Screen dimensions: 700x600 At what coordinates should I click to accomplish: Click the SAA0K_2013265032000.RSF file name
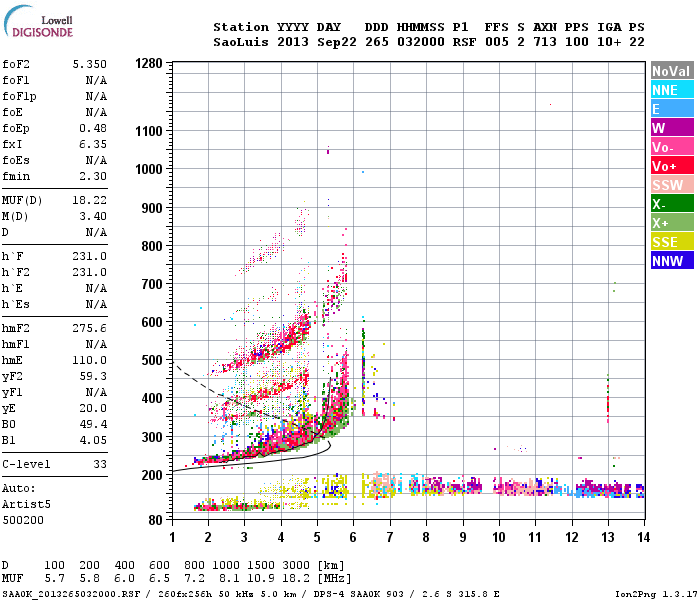[71, 594]
